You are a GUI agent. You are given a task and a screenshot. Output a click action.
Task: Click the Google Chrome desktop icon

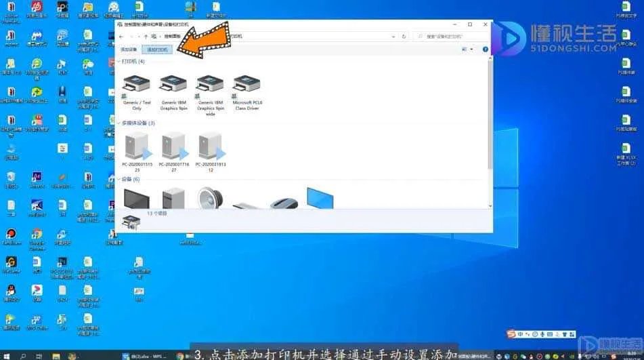pyautogui.click(x=37, y=239)
